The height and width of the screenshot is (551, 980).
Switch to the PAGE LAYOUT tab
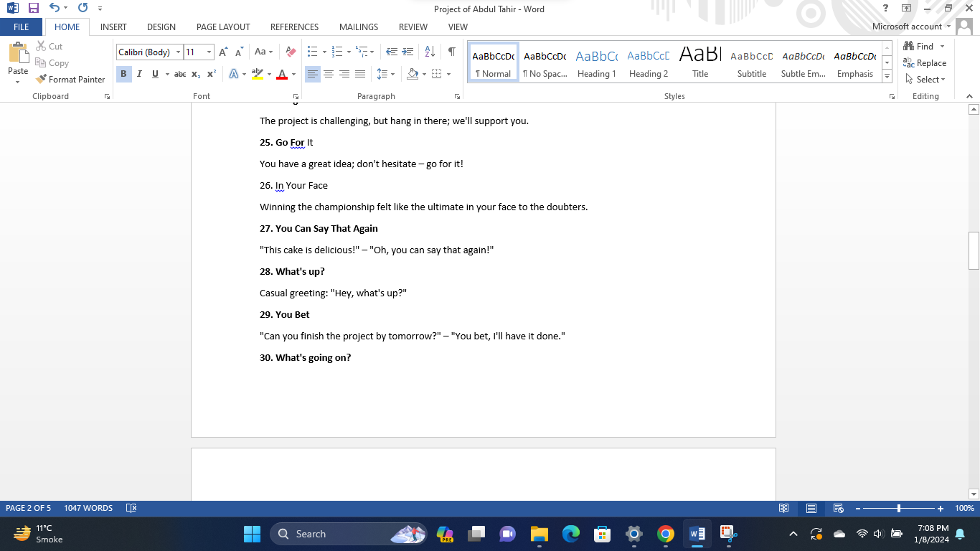[223, 27]
